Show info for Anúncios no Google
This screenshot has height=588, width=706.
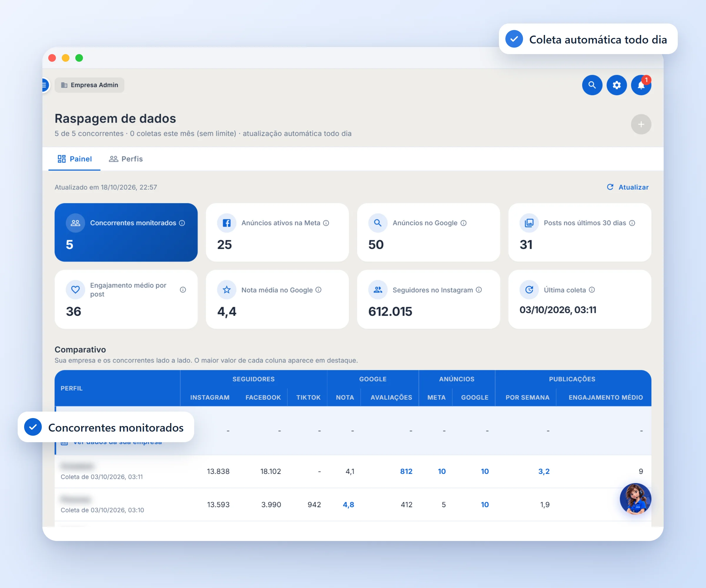pos(463,223)
